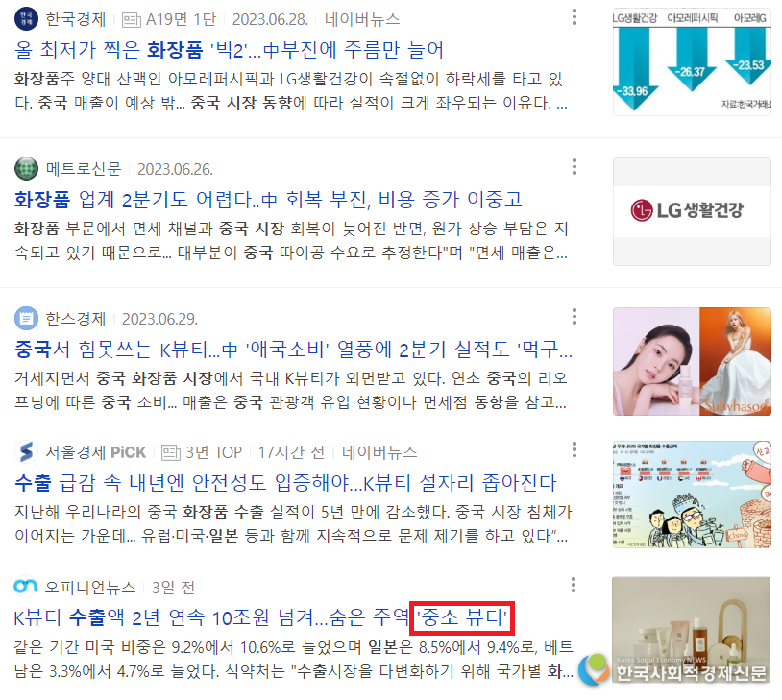Click the newspaper page icon beside A19면 1단
Image resolution: width=782 pixels, height=700 pixels.
point(132,20)
